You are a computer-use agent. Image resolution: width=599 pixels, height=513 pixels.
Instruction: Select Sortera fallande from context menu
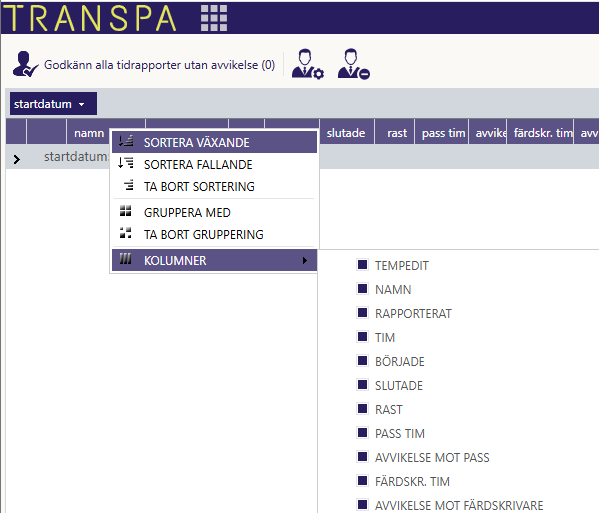point(214,164)
